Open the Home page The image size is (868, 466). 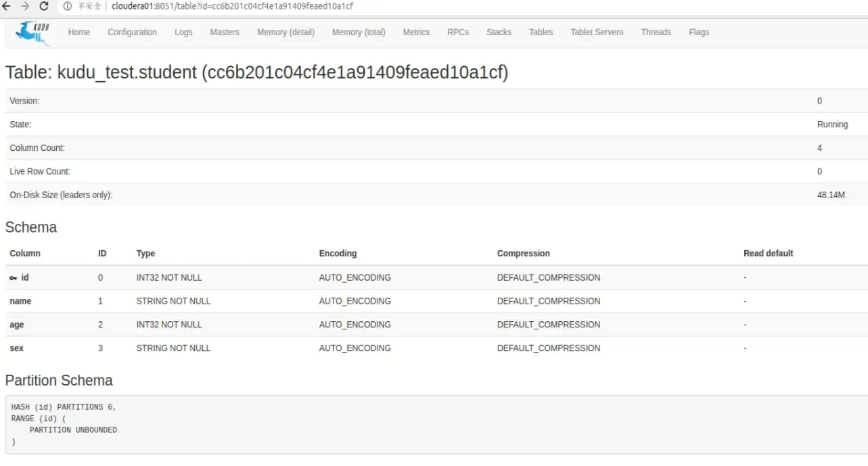pos(78,32)
